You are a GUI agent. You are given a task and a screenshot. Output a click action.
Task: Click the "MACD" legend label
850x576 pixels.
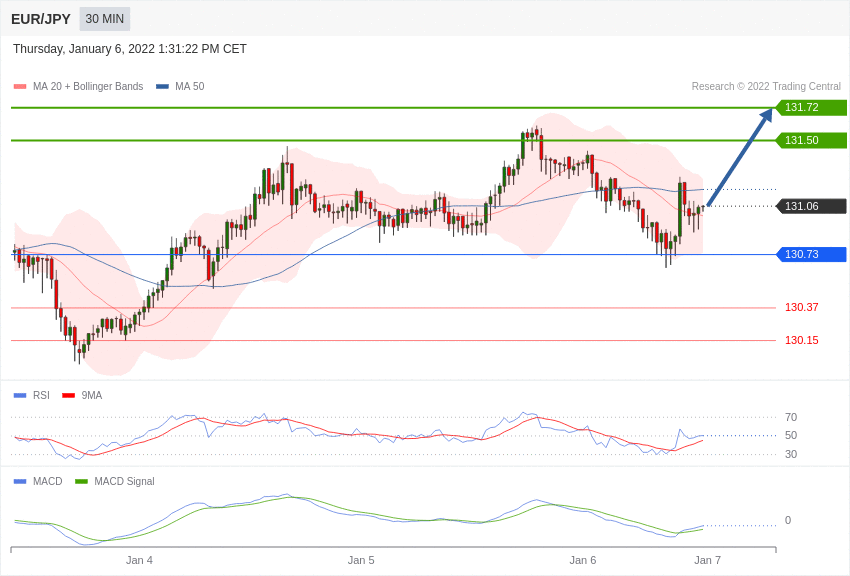coord(48,481)
